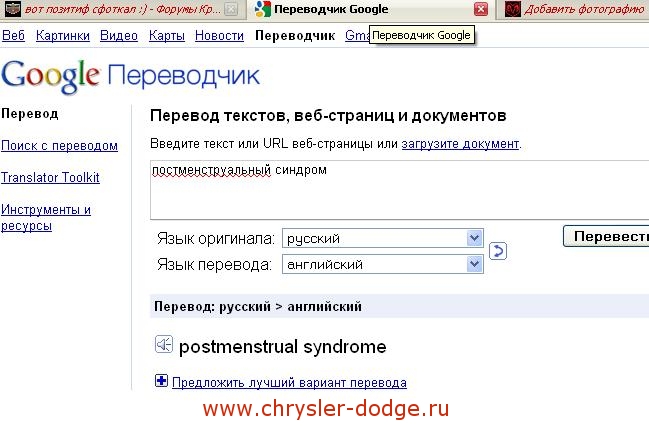Open the Язык перевода dropdown (английский)
Image resolution: width=649 pixels, height=426 pixels.
(382, 264)
